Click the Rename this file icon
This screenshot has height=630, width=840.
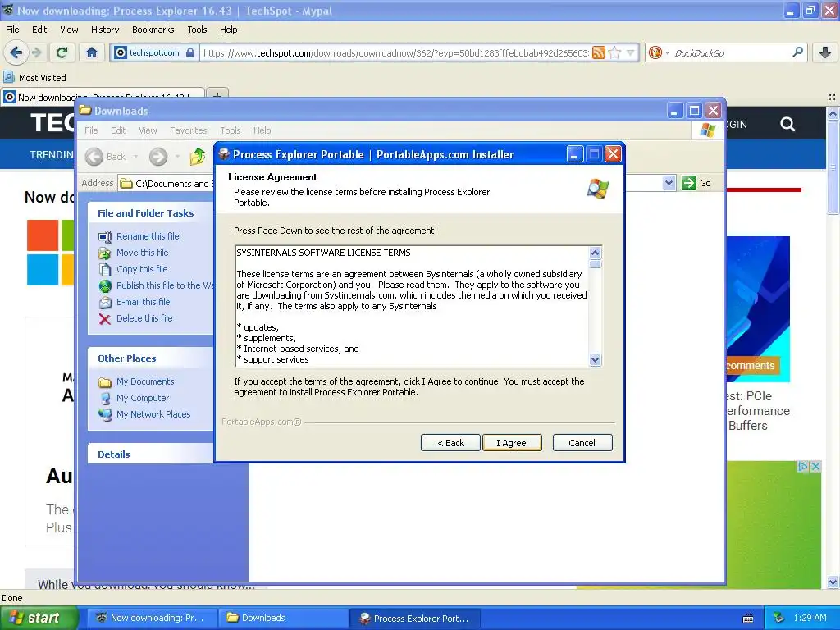[105, 236]
